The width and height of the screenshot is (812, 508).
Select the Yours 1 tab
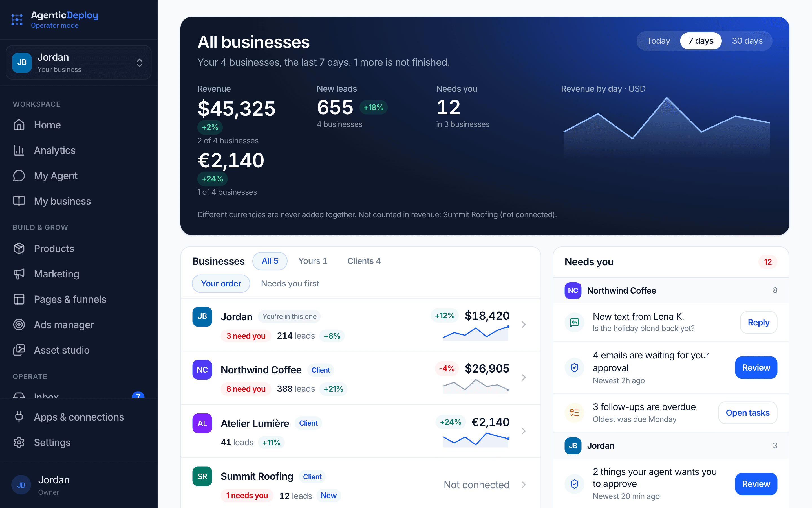tap(313, 261)
